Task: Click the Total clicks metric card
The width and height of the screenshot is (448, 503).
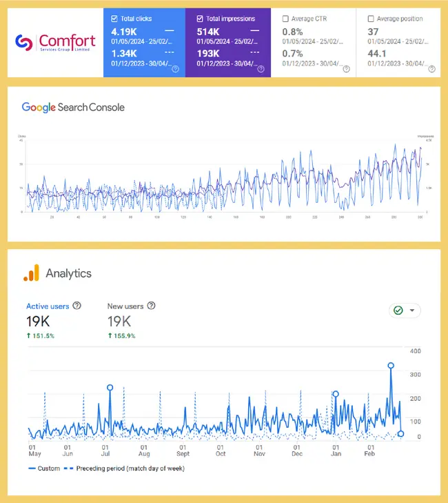Action: [144, 43]
